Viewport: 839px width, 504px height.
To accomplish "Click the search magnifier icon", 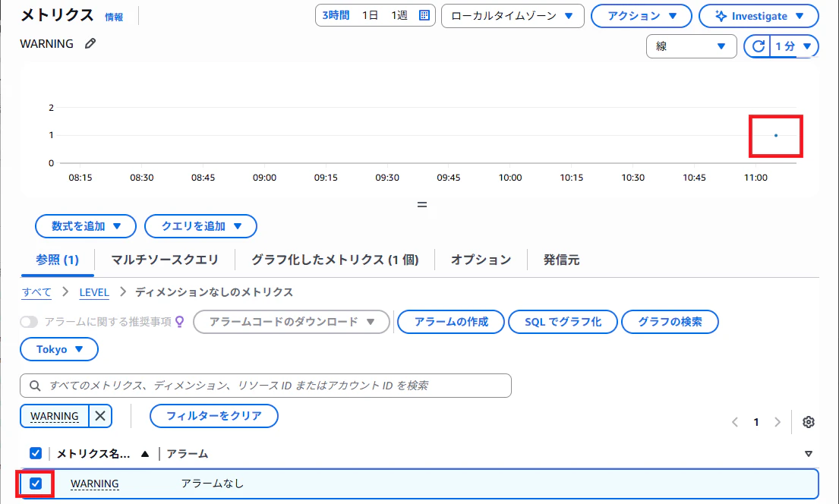I will coord(36,386).
